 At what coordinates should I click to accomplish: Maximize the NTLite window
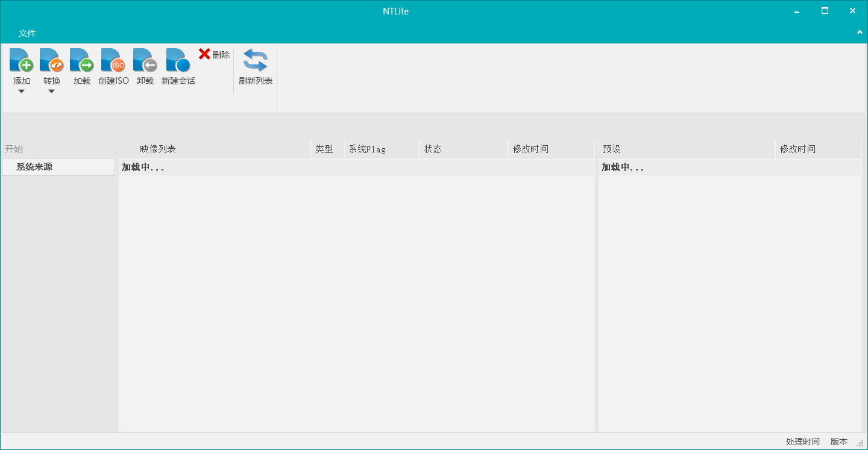825,11
